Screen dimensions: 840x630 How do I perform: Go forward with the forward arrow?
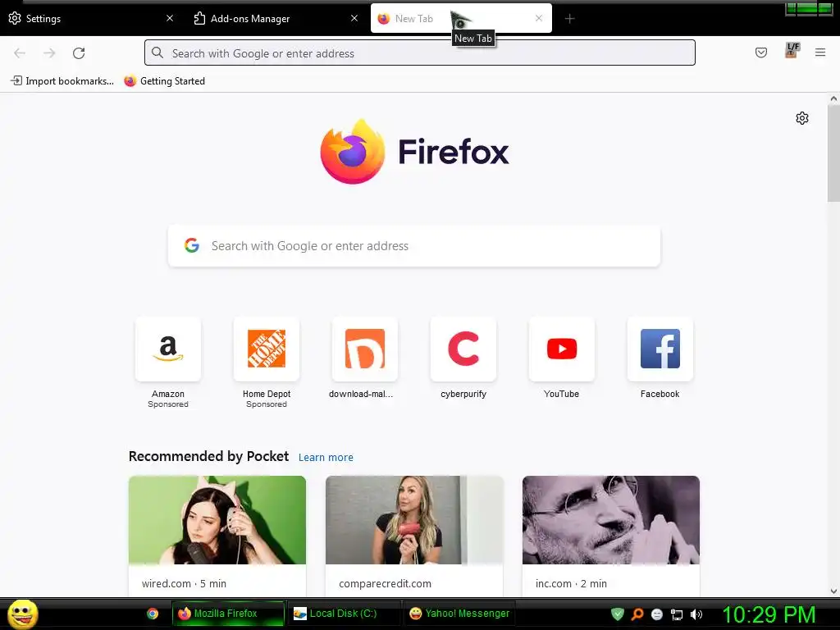[x=49, y=53]
